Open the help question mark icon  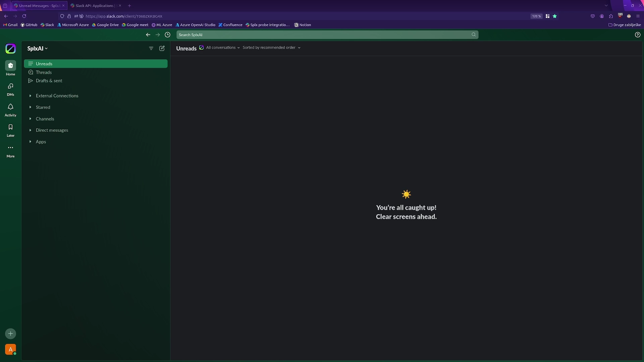coord(638,35)
